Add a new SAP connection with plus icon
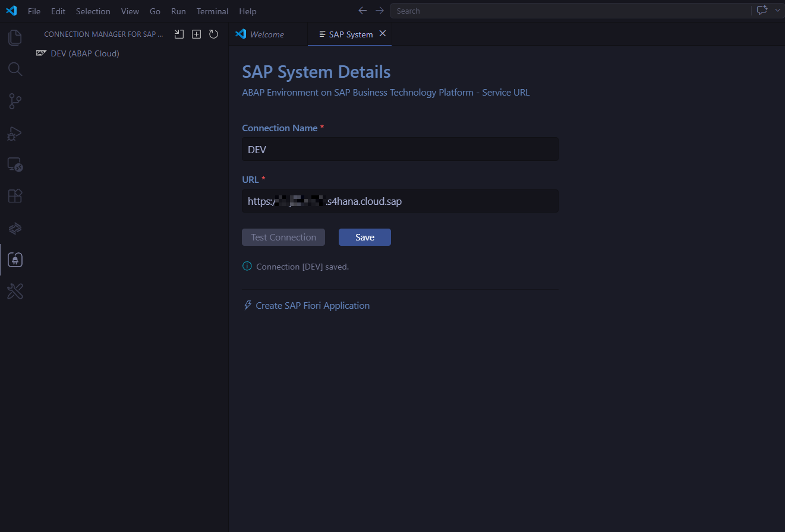Viewport: 785px width, 532px height. point(196,34)
